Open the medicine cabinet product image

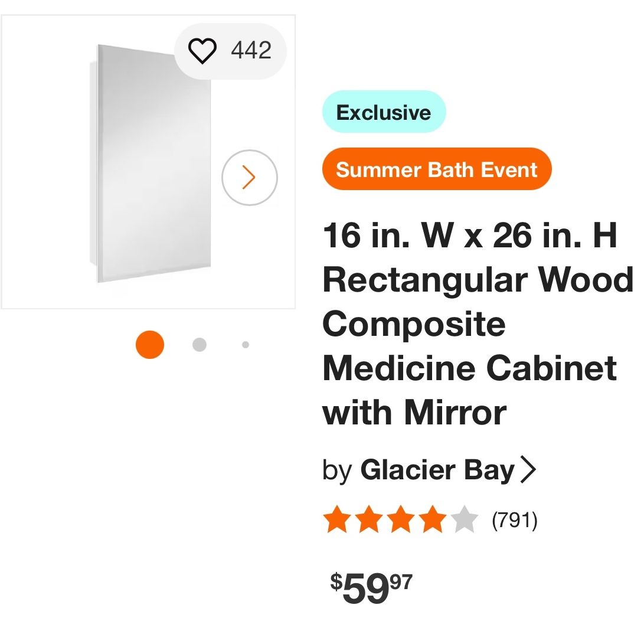[x=150, y=164]
